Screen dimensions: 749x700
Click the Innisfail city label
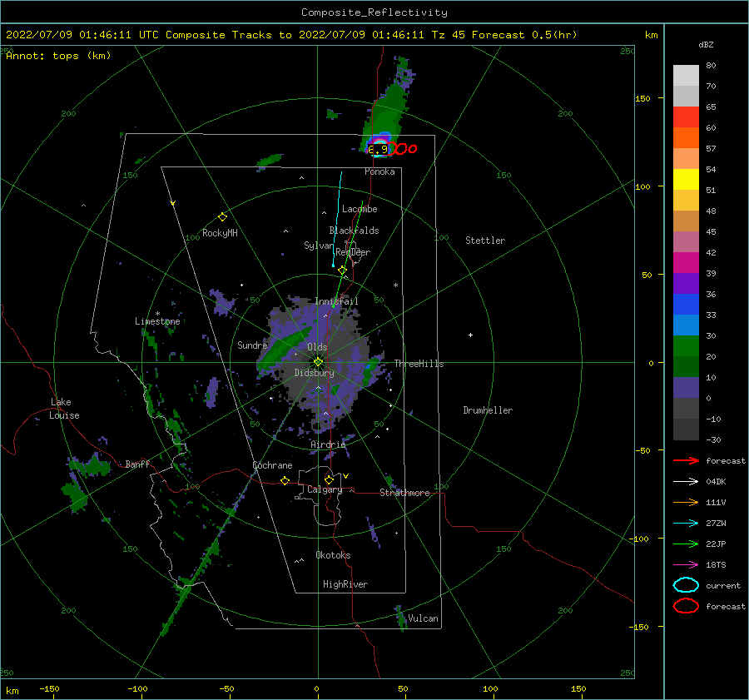coord(336,301)
